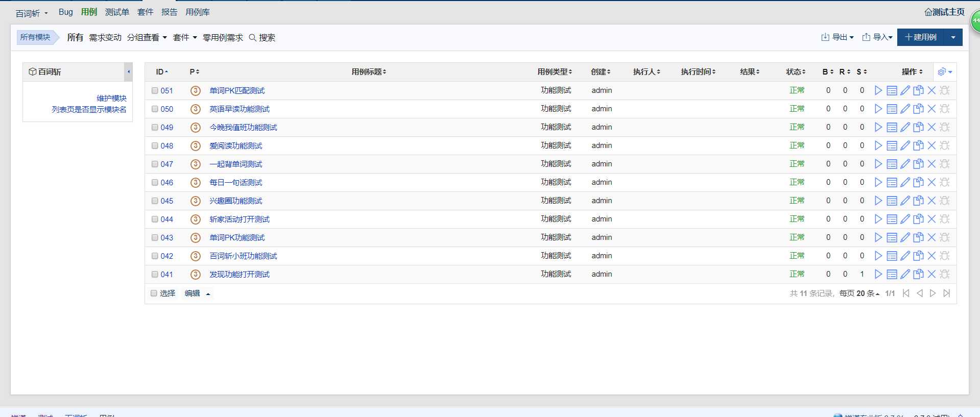This screenshot has width=980, height=417.
Task: Check the box for case 042
Action: (155, 256)
